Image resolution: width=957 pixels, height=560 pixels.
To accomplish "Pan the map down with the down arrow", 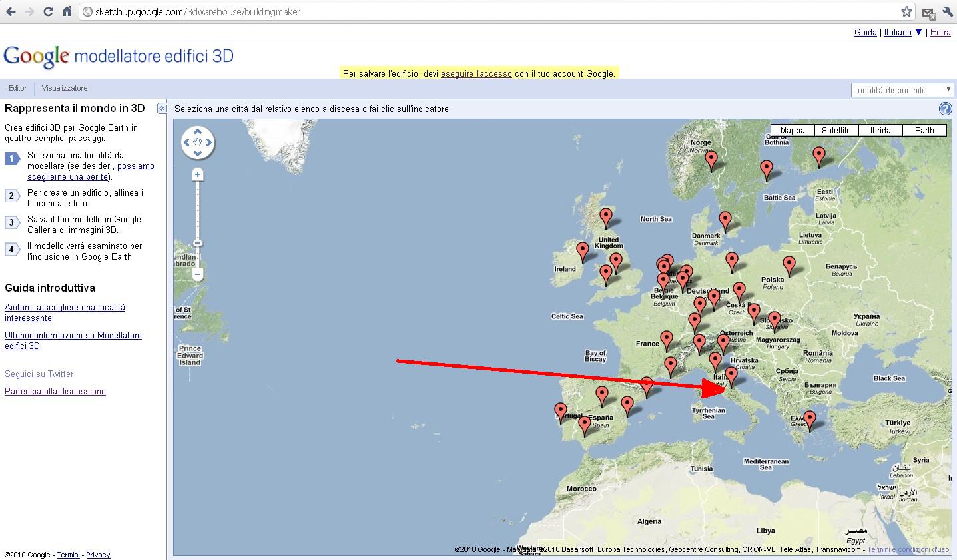I will (198, 153).
